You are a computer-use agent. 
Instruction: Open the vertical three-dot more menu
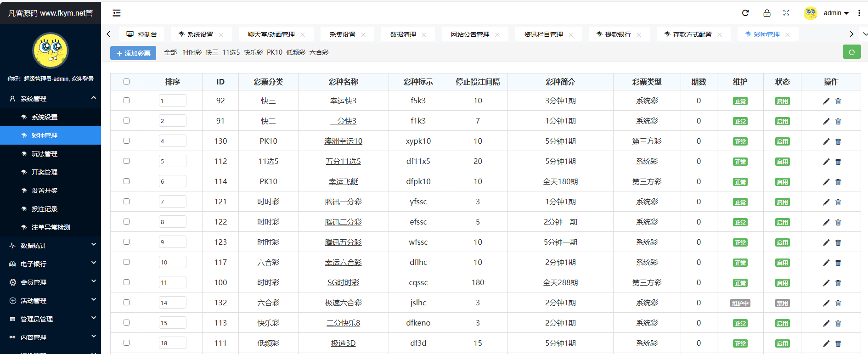(859, 13)
